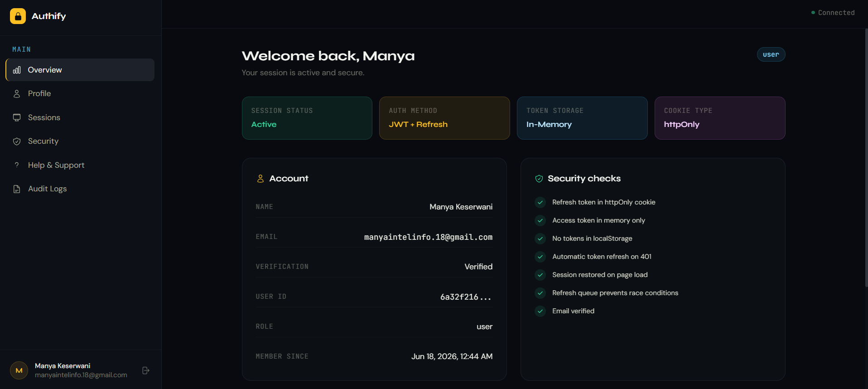Viewport: 868px width, 389px height.
Task: Open the Sessions section
Action: (80, 117)
